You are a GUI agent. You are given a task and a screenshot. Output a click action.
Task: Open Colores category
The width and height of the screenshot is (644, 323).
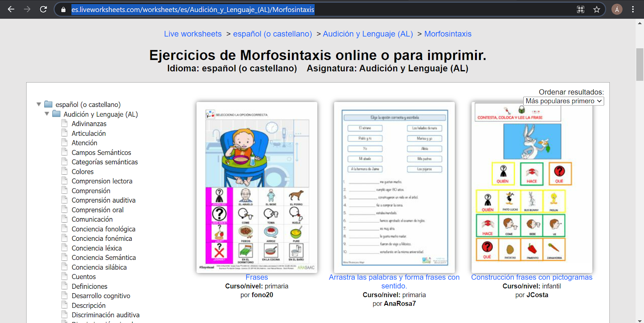point(83,172)
